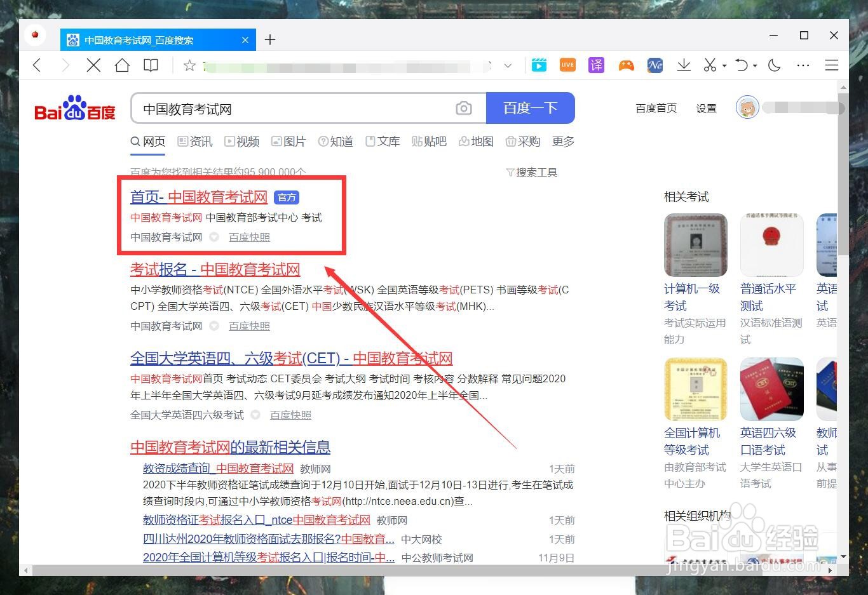This screenshot has height=595, width=868.
Task: Toggle the game center icon
Action: (x=626, y=65)
